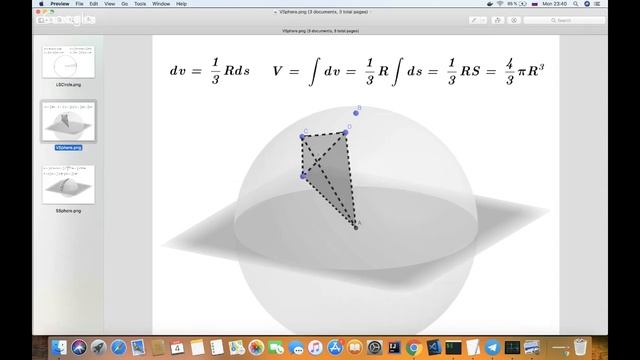The image size is (640, 360).
Task: Open Notes from the Dock
Action: [197, 348]
